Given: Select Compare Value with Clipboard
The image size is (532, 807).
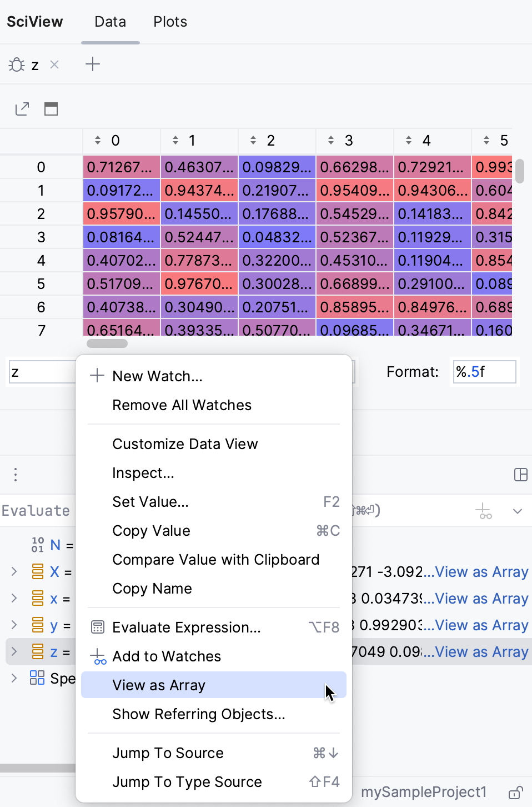Looking at the screenshot, I should click(x=214, y=560).
